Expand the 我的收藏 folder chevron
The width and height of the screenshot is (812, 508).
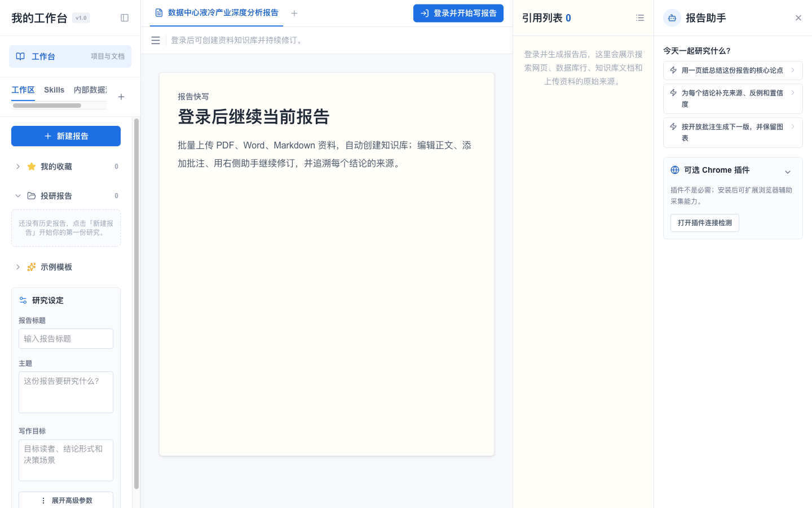coord(18,167)
